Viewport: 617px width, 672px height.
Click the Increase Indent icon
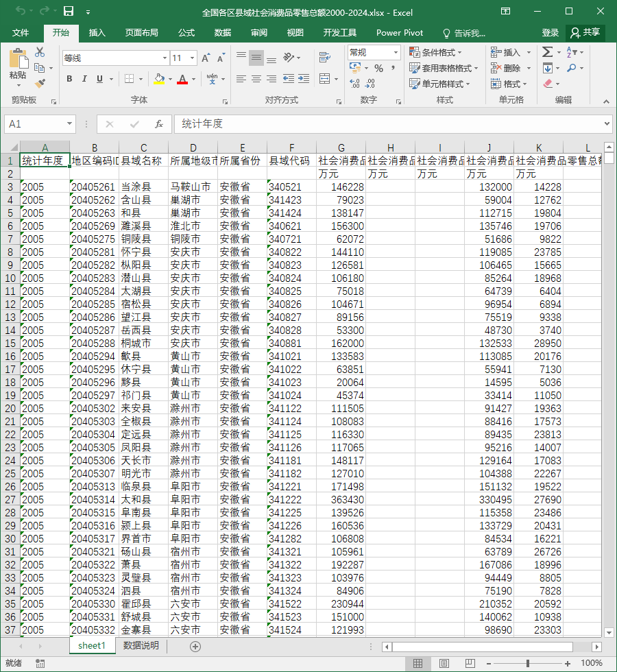(304, 78)
